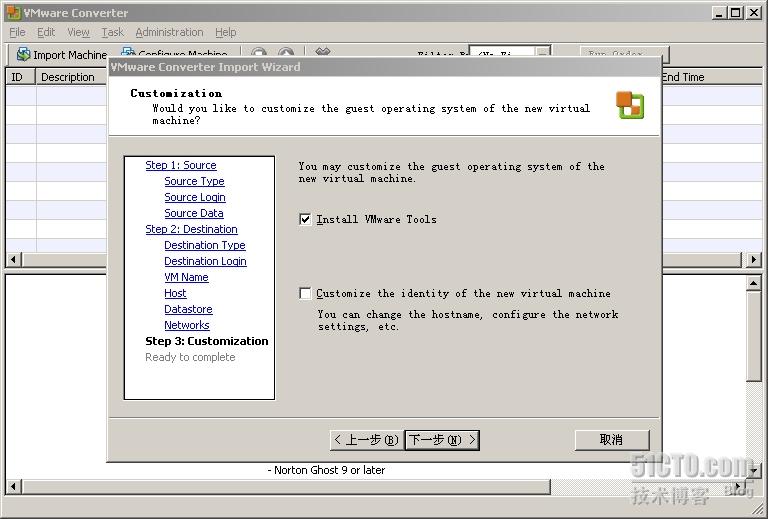The image size is (768, 519).
Task: Click task list horizontal scrollbar right arrow
Action: [754, 260]
